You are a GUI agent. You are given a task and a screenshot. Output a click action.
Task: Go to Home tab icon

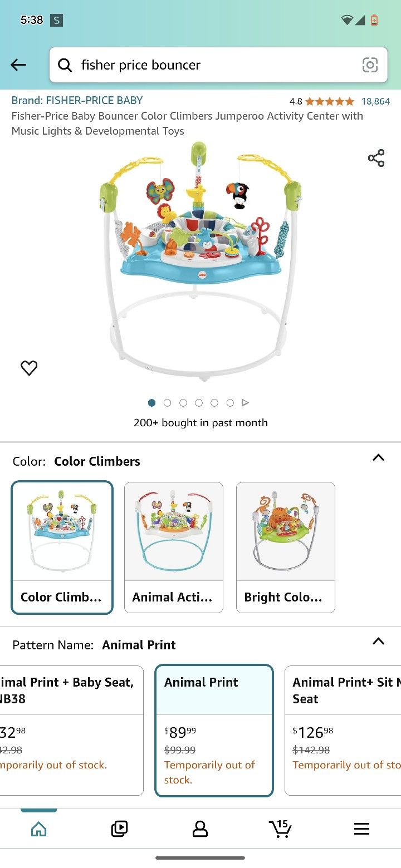click(x=38, y=829)
